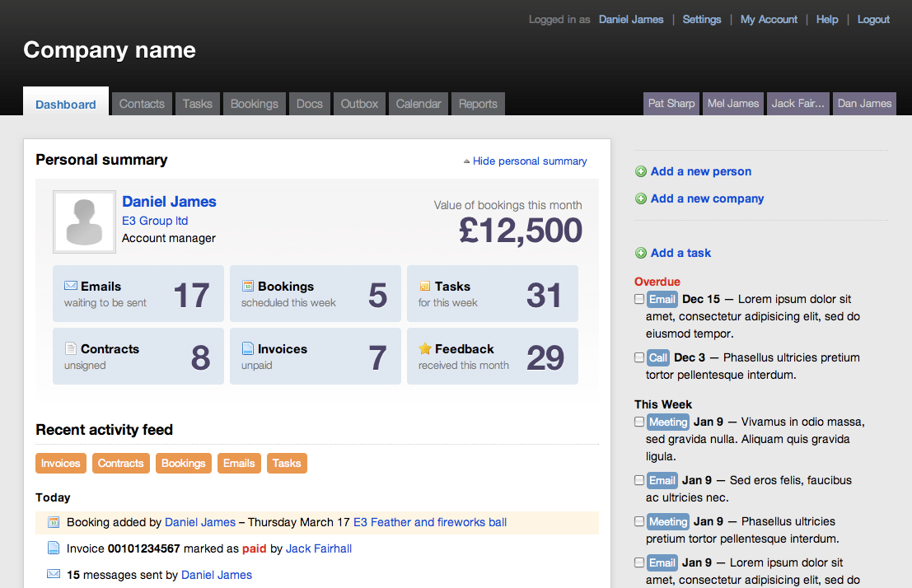Click the Feedback star icon

[425, 348]
